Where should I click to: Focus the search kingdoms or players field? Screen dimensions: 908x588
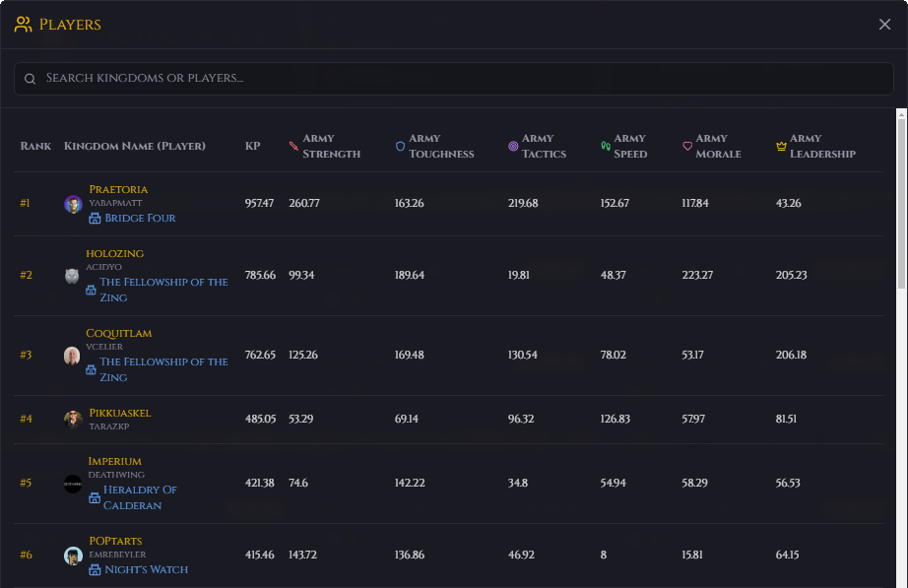(453, 79)
